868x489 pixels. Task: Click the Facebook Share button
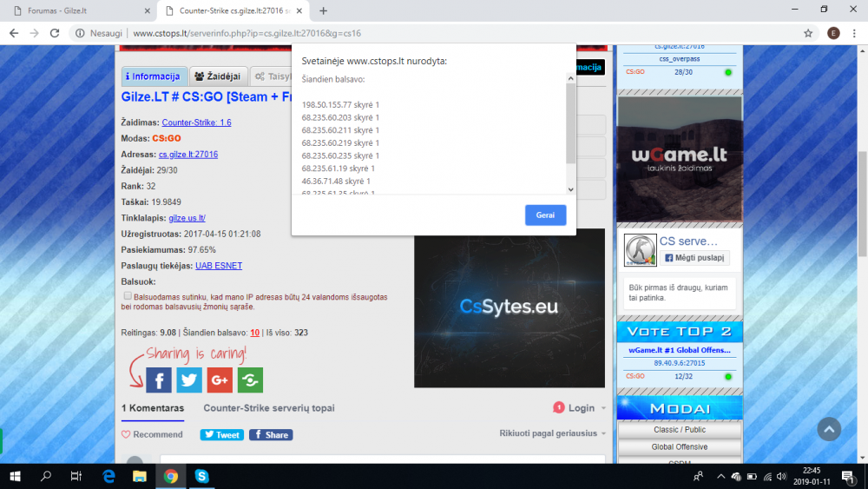point(271,435)
